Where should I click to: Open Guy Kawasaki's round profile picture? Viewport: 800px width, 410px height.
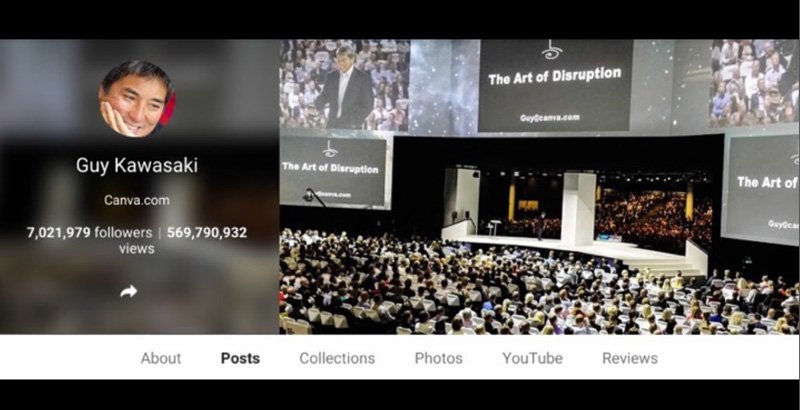click(x=137, y=98)
